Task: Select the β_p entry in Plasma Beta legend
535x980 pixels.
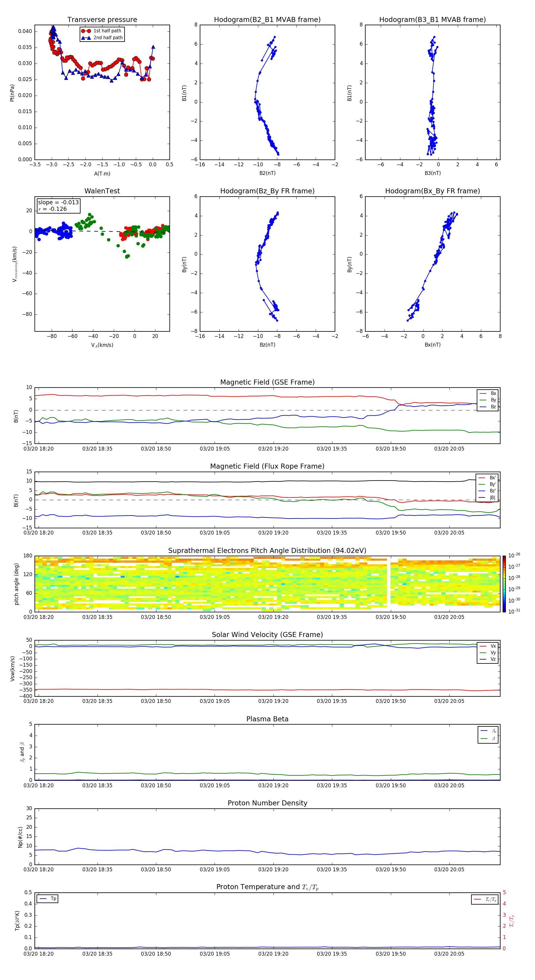Action: pyautogui.click(x=488, y=731)
